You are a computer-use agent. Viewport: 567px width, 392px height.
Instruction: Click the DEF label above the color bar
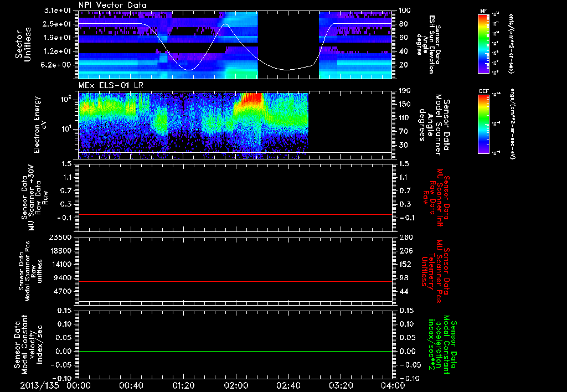(x=484, y=91)
